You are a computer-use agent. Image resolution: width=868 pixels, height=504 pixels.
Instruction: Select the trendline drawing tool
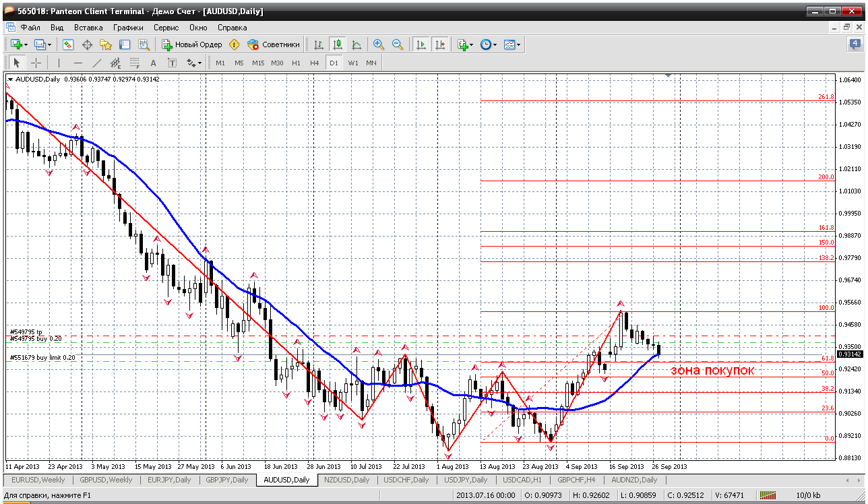pos(96,63)
